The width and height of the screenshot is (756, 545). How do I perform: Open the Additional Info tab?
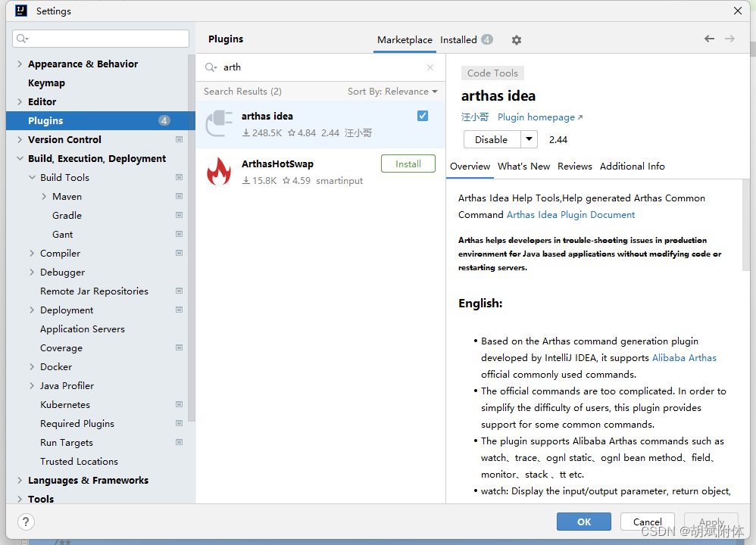point(632,167)
